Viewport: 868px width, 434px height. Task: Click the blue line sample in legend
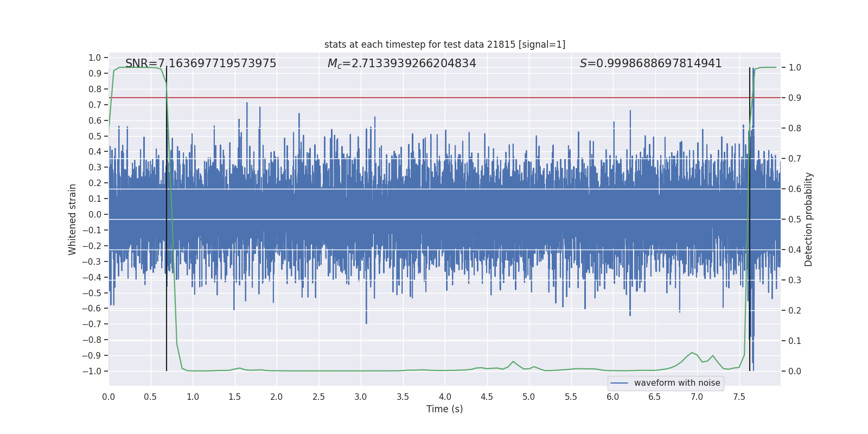(619, 383)
